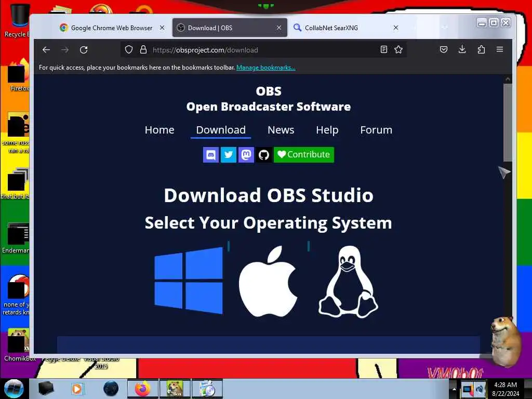532x399 pixels.
Task: Open the ChomikBox desktop shortcut
Action: (19, 345)
